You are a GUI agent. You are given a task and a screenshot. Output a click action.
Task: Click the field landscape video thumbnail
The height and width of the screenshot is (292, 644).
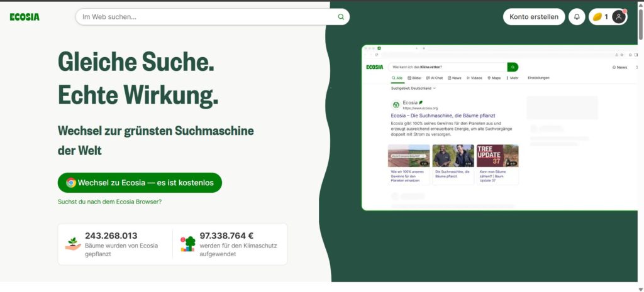[x=409, y=156]
